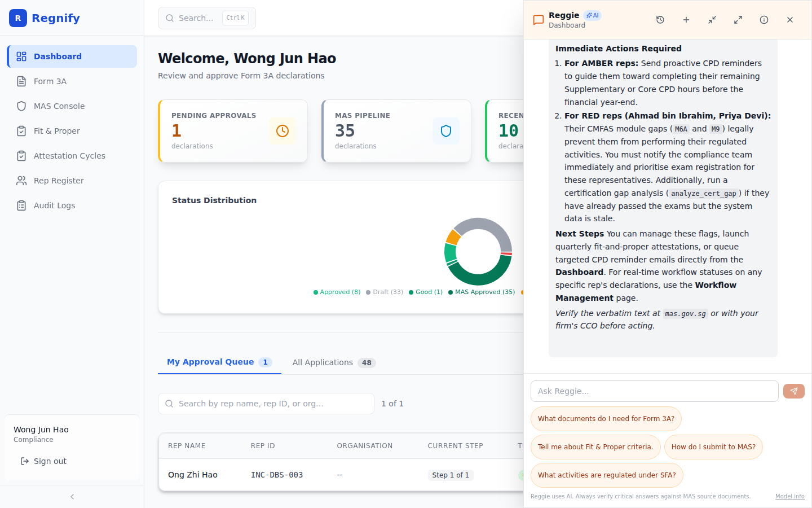Toggle Good (1) legend entry
812x508 pixels.
(x=426, y=292)
